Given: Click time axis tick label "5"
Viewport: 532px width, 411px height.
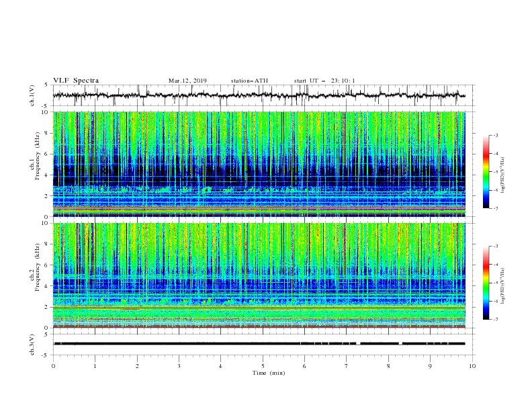Looking at the screenshot, I should coord(263,366).
